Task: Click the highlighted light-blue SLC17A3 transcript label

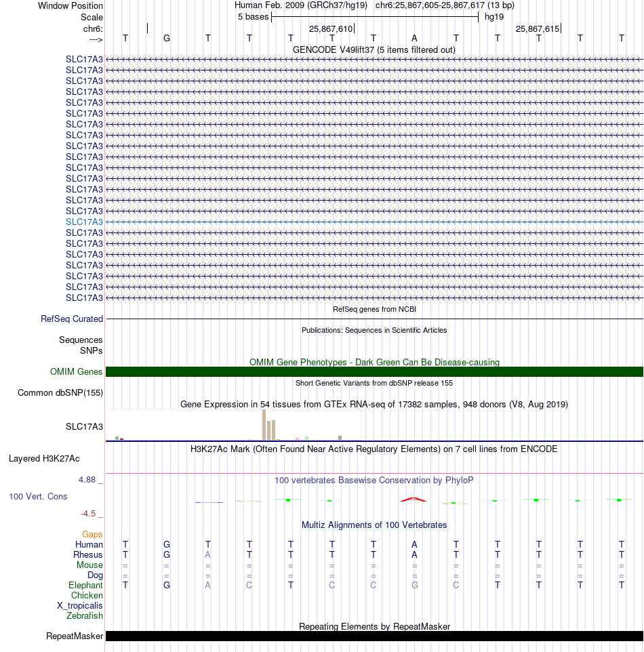Action: click(84, 222)
